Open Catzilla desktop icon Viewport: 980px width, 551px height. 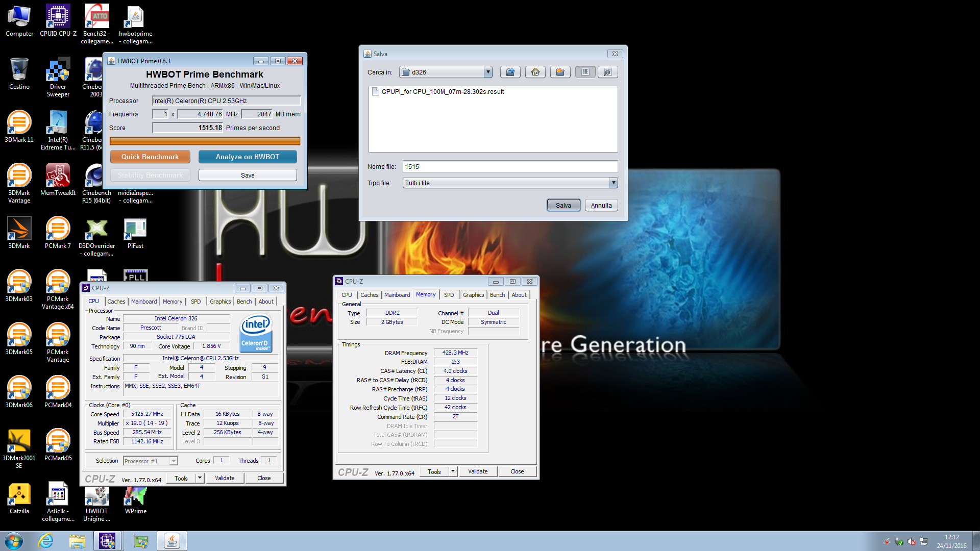[19, 498]
